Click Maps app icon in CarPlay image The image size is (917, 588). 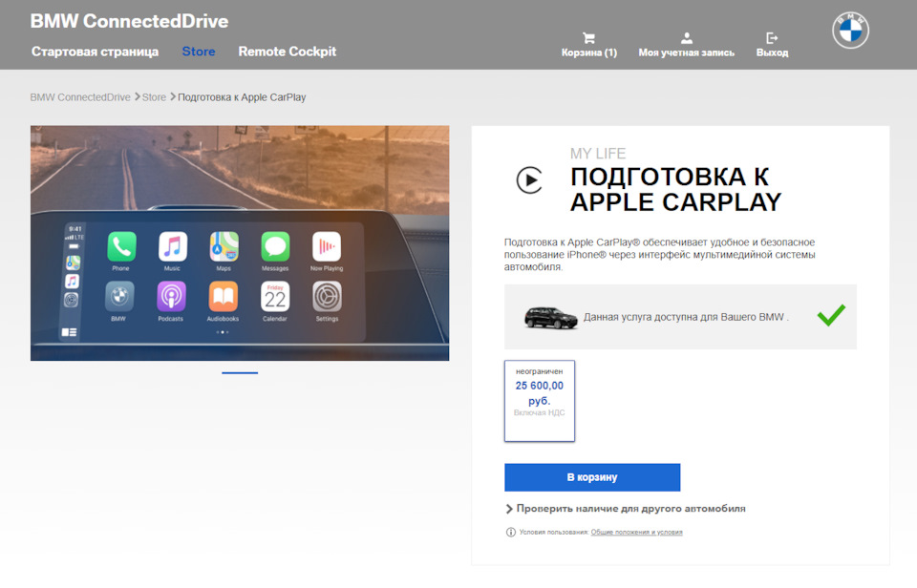(224, 246)
